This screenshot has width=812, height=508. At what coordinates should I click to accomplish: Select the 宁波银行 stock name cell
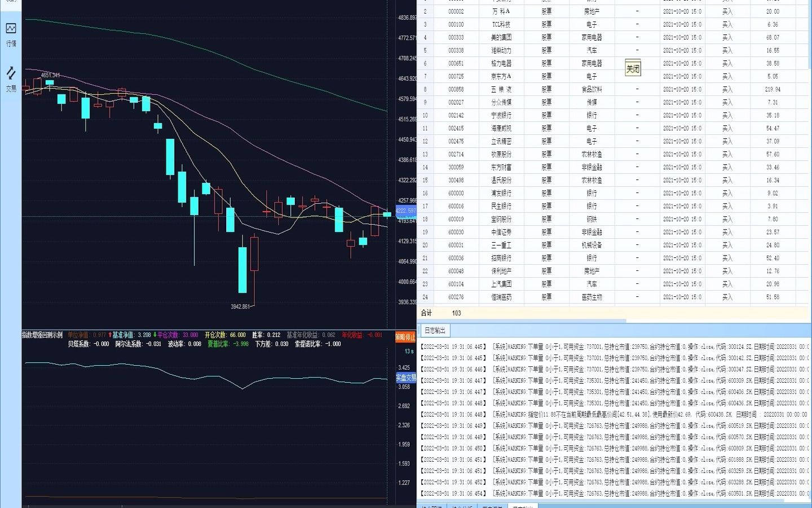click(501, 115)
